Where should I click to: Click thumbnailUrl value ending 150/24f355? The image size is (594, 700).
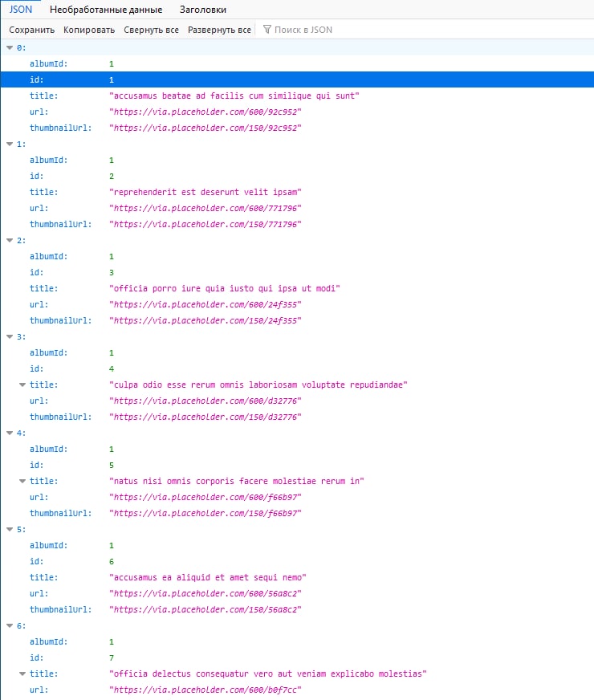coord(205,321)
